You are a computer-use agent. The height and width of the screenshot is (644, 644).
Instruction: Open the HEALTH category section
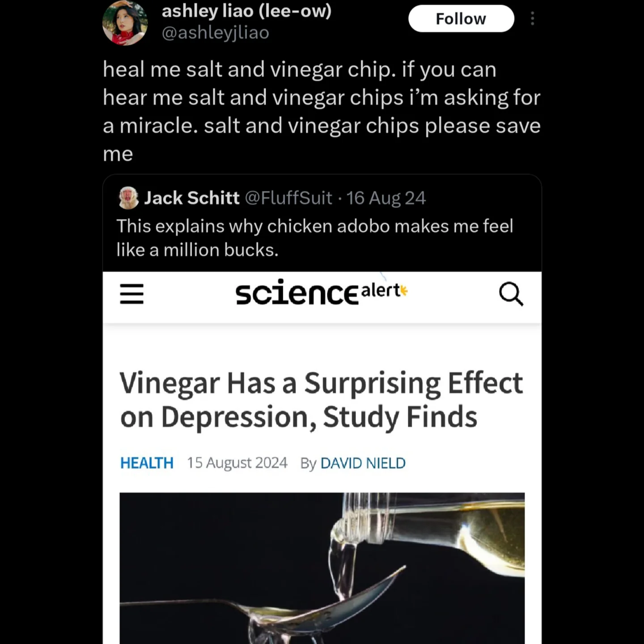tap(147, 463)
